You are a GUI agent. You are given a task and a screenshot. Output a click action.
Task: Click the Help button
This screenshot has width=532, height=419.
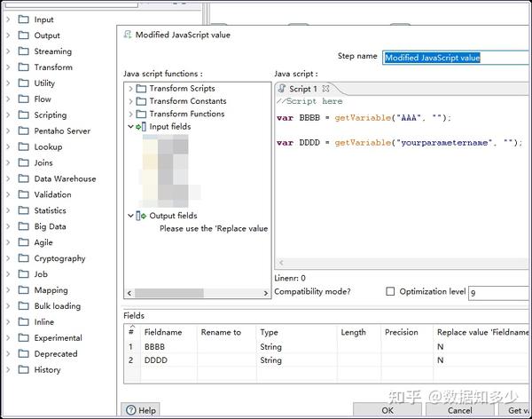coord(140,410)
